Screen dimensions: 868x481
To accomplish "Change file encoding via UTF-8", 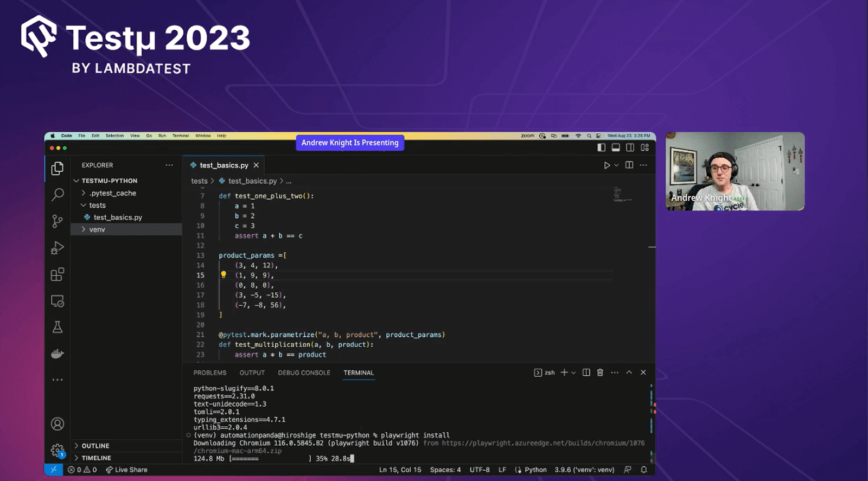I will click(480, 470).
